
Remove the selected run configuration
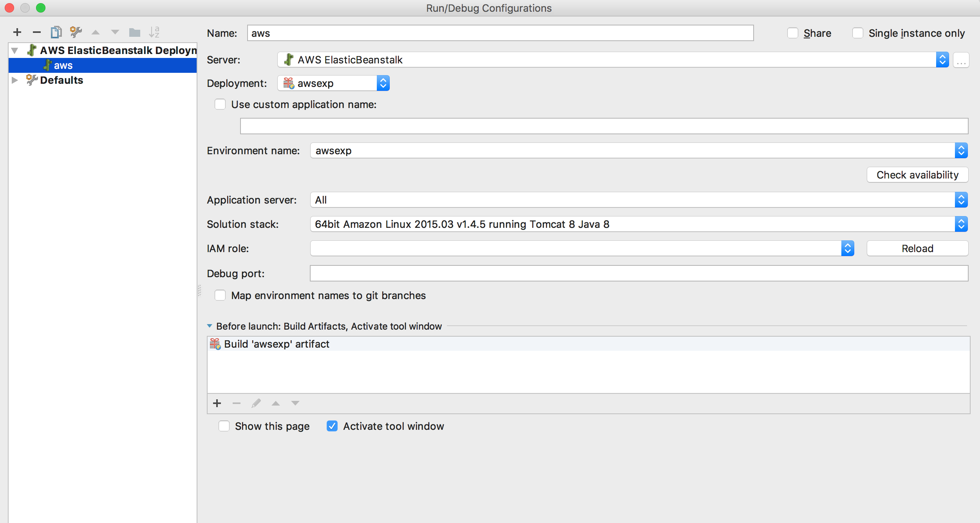pyautogui.click(x=37, y=32)
